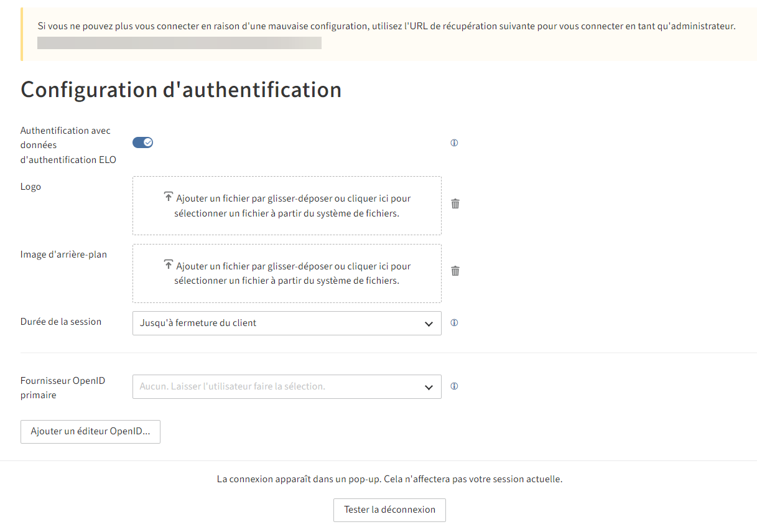Delete the Logo file with trash icon

[x=455, y=203]
